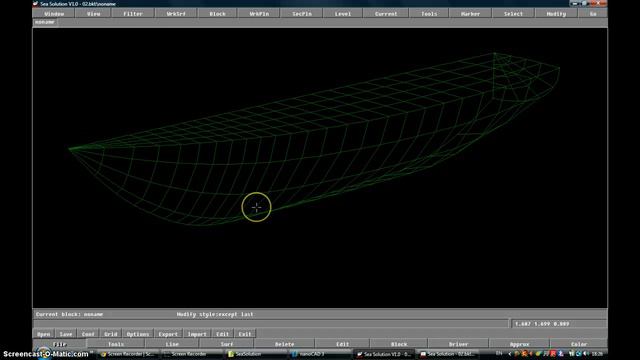Open the WrkSrf menu
The width and height of the screenshot is (640, 360).
tap(176, 13)
